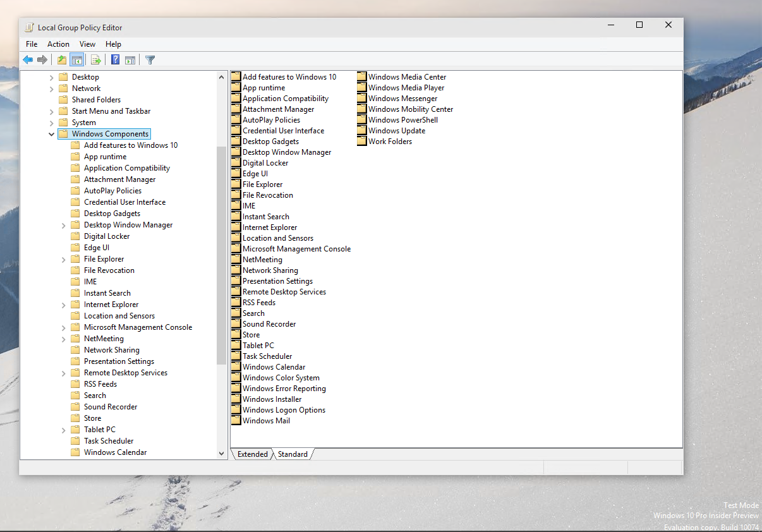Select Windows Media Player in right list
The width and height of the screenshot is (762, 532).
pyautogui.click(x=406, y=88)
